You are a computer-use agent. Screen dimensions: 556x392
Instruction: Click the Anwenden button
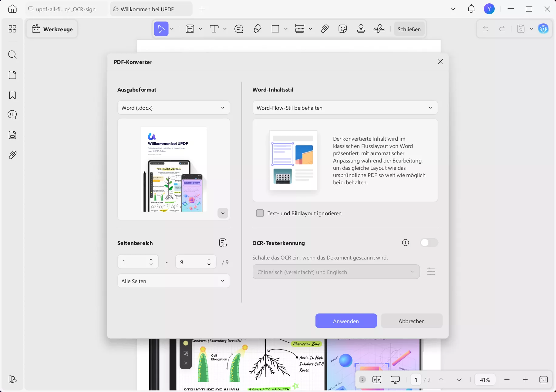tap(346, 321)
